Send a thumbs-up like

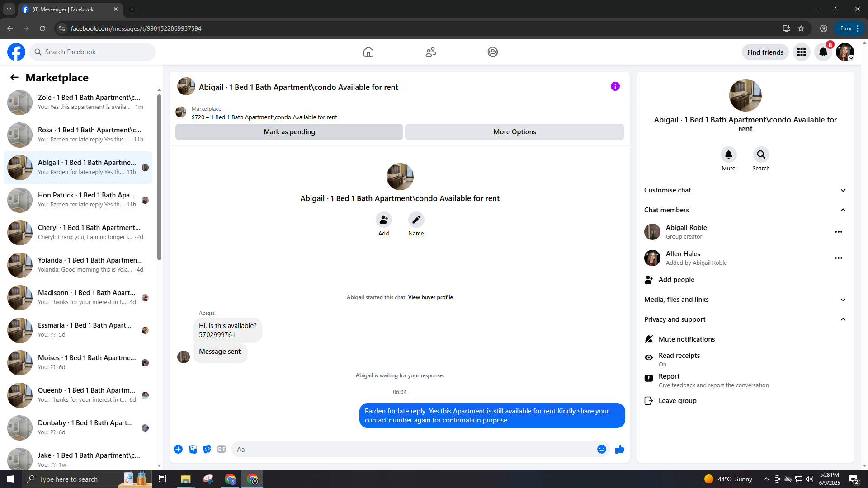click(x=620, y=449)
